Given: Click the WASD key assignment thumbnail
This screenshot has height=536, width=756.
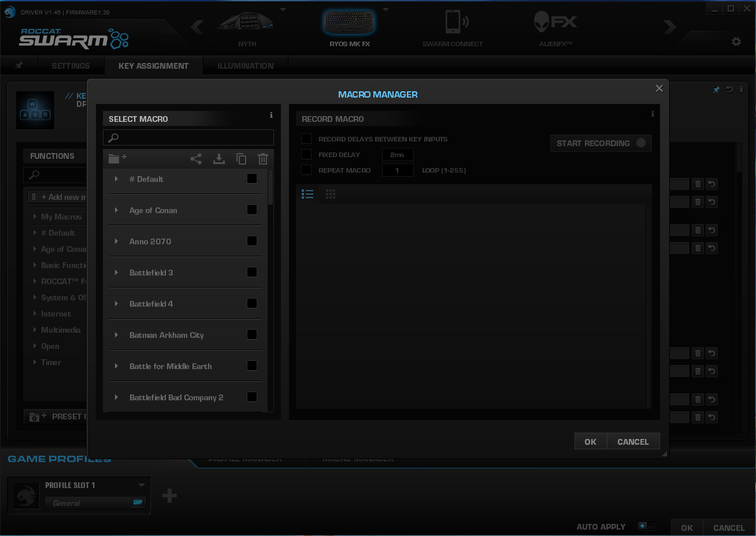Looking at the screenshot, I should click(x=35, y=110).
